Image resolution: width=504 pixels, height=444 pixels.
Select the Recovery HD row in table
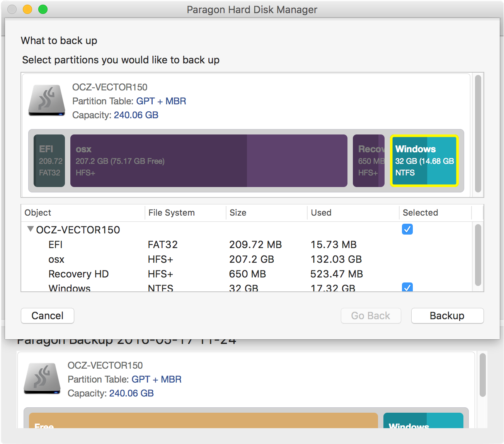[x=78, y=274]
